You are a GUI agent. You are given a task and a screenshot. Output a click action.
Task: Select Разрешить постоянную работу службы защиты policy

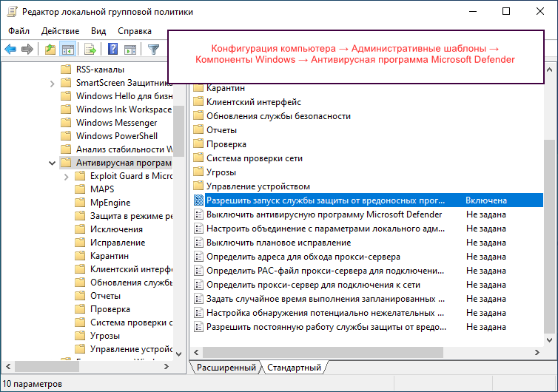326,327
